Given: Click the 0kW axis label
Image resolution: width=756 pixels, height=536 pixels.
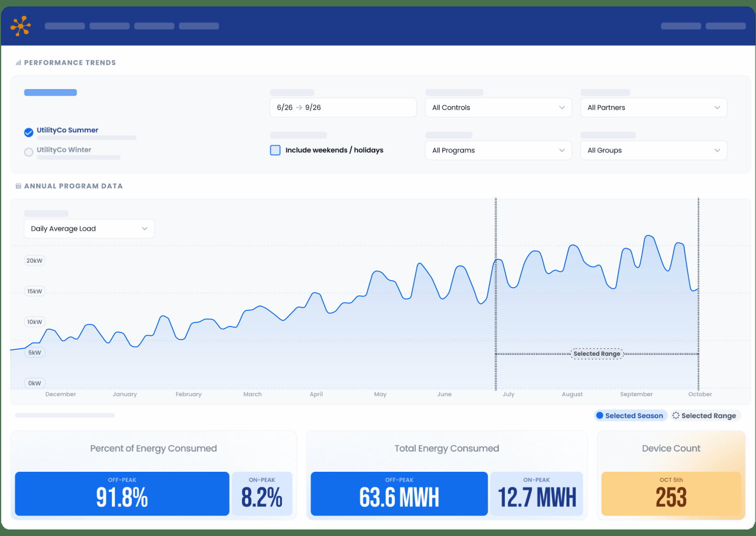Looking at the screenshot, I should pyautogui.click(x=35, y=383).
